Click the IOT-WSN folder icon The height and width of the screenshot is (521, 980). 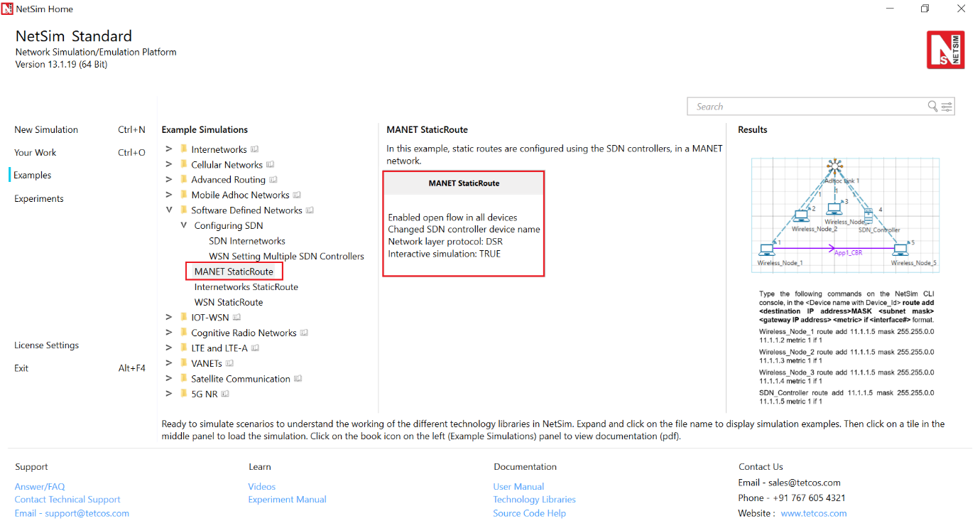(184, 318)
